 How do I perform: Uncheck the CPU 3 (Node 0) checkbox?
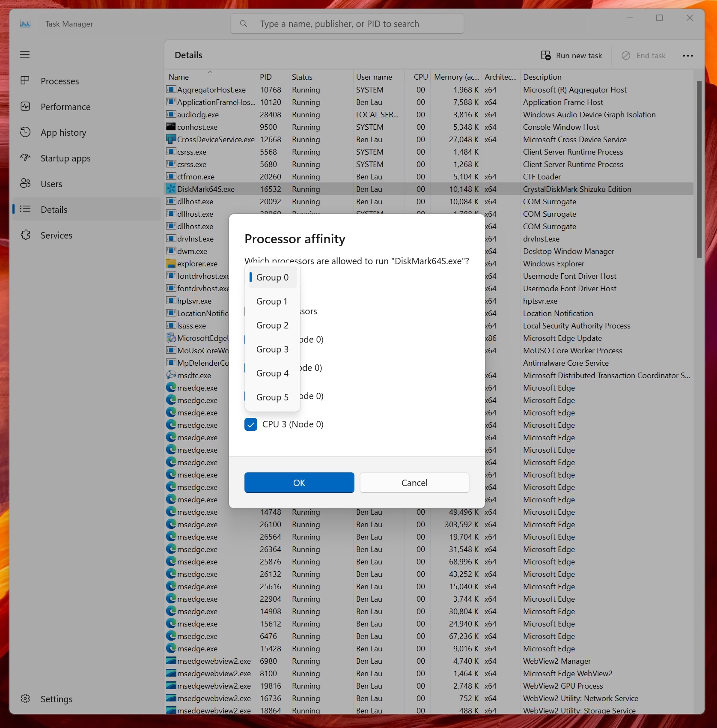click(x=251, y=424)
